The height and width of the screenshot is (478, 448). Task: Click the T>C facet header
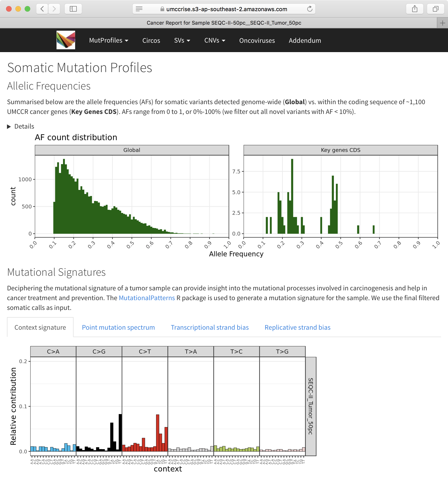[237, 352]
